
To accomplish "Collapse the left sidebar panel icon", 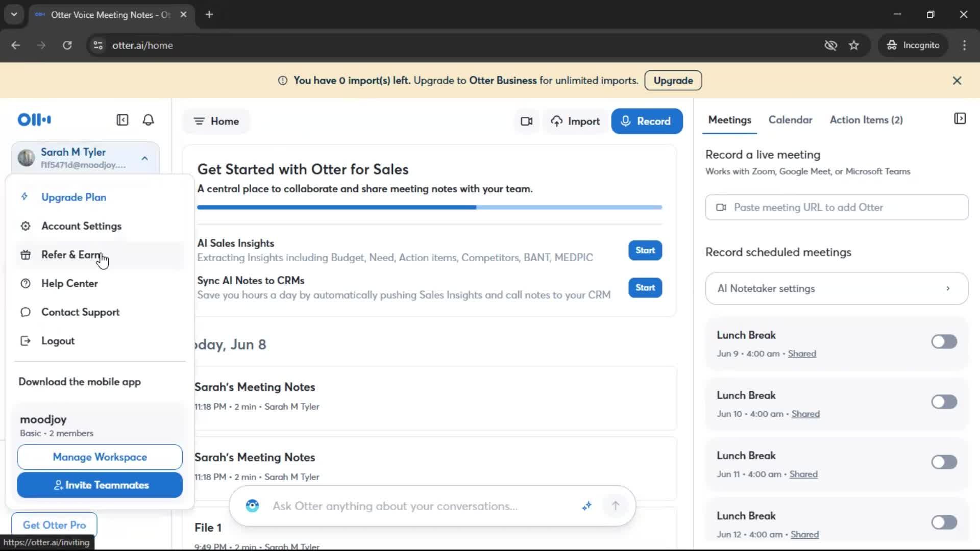I will 122,120.
